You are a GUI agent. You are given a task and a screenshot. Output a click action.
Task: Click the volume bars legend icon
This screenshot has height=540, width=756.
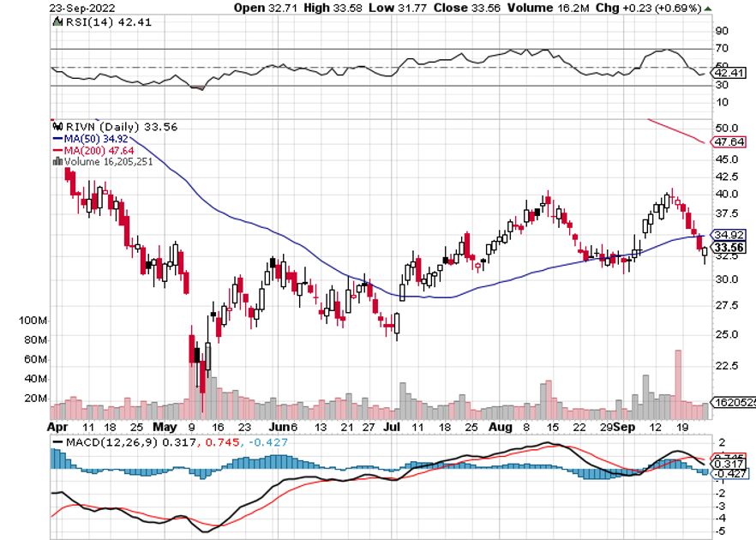pyautogui.click(x=57, y=160)
